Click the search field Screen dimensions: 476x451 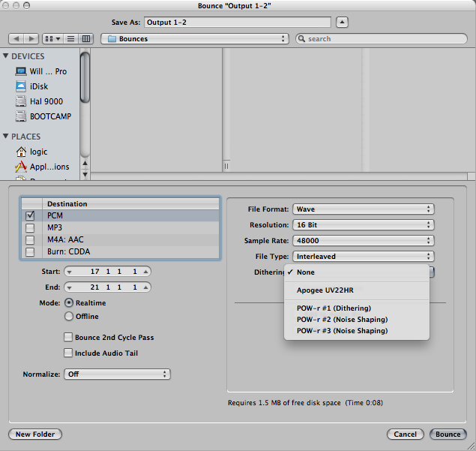pos(382,38)
